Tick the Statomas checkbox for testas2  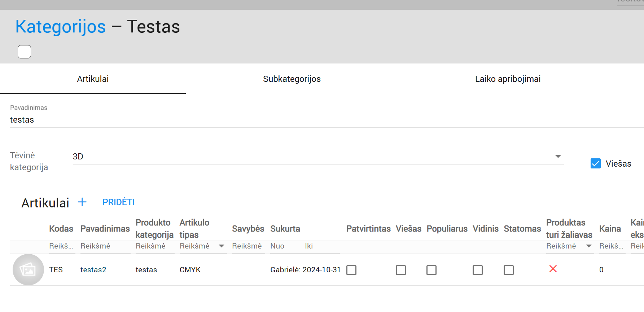click(x=508, y=270)
